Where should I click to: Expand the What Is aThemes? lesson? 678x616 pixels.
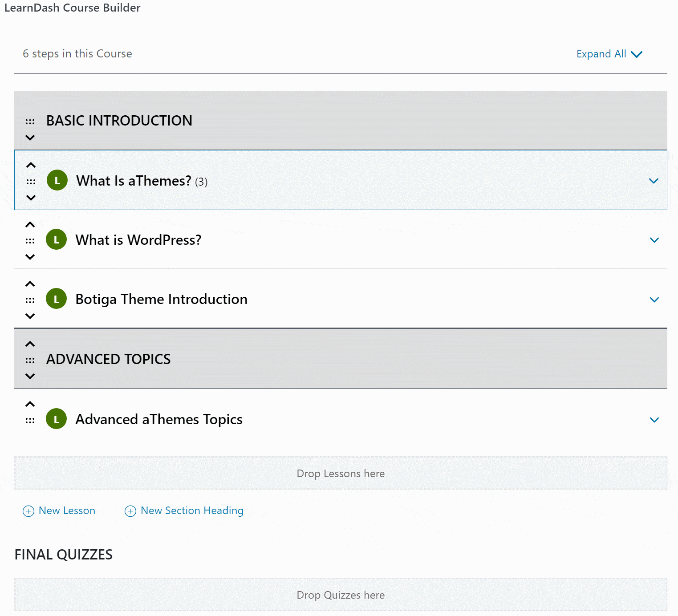654,181
